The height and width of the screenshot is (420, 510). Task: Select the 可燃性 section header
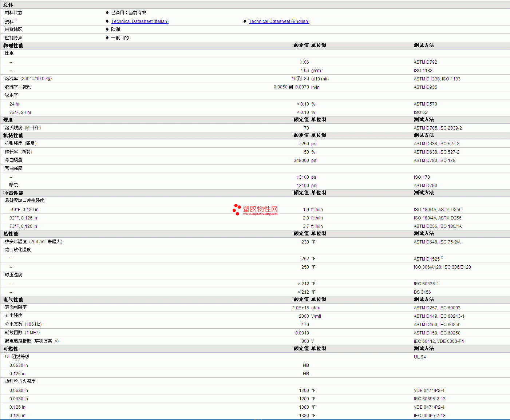coord(11,349)
